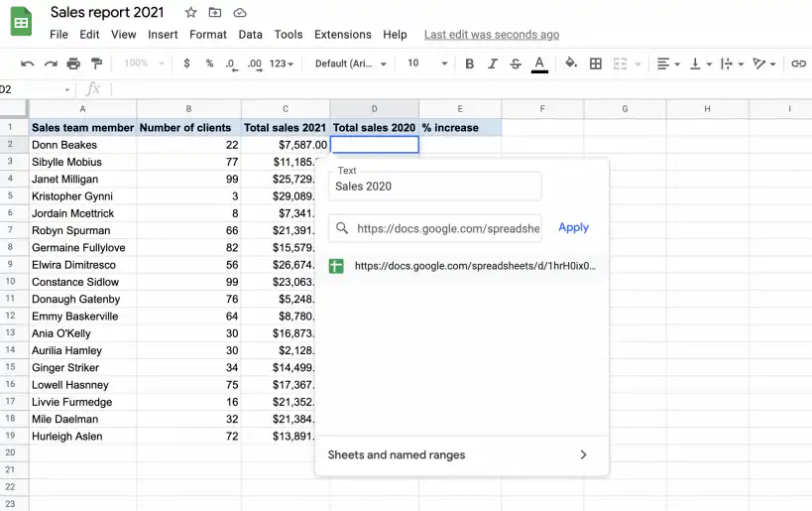Select the 'Number of clients' header cell
812x511 pixels.
[188, 127]
